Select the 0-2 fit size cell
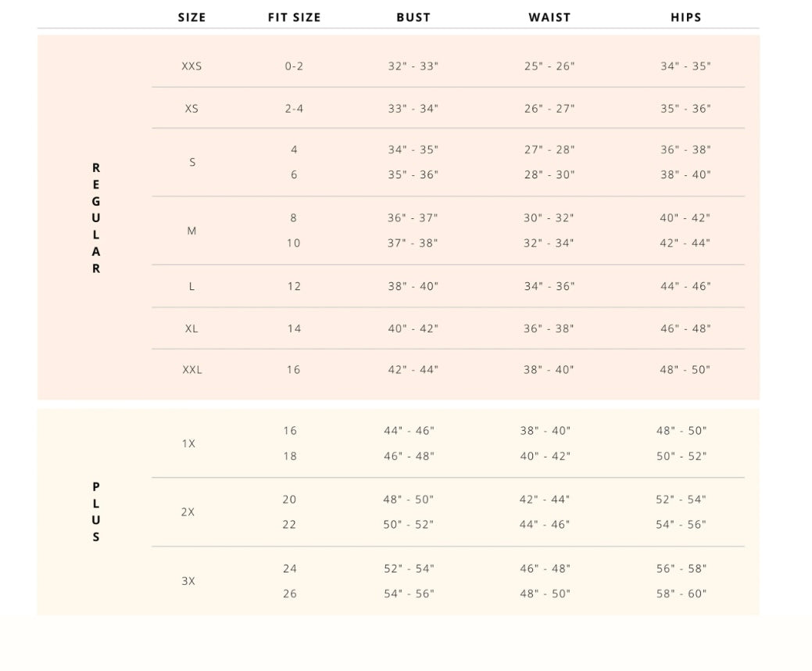Image resolution: width=812 pixels, height=671 pixels. (294, 66)
